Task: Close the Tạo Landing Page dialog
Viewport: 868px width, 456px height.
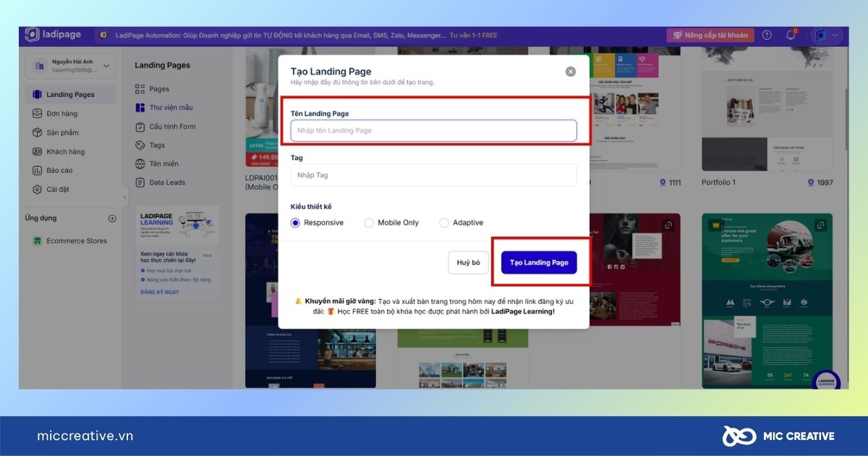Action: click(x=571, y=72)
